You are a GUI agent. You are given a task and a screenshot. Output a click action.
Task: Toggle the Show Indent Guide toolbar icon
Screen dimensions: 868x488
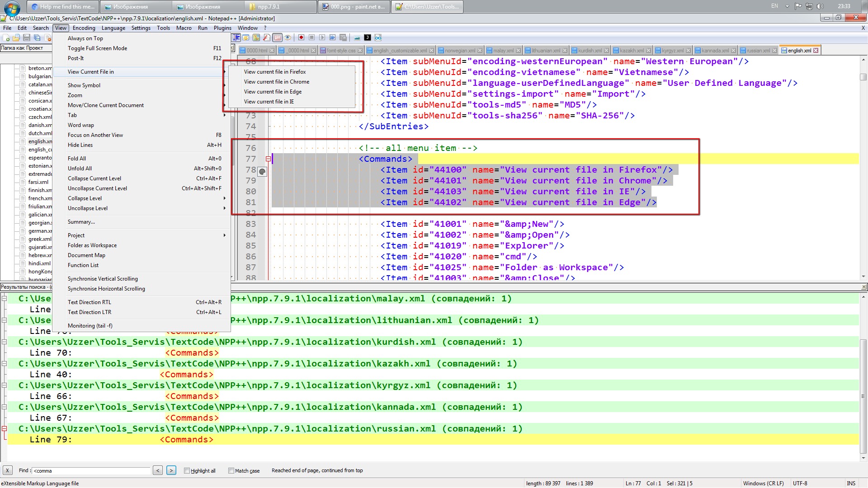click(x=236, y=38)
